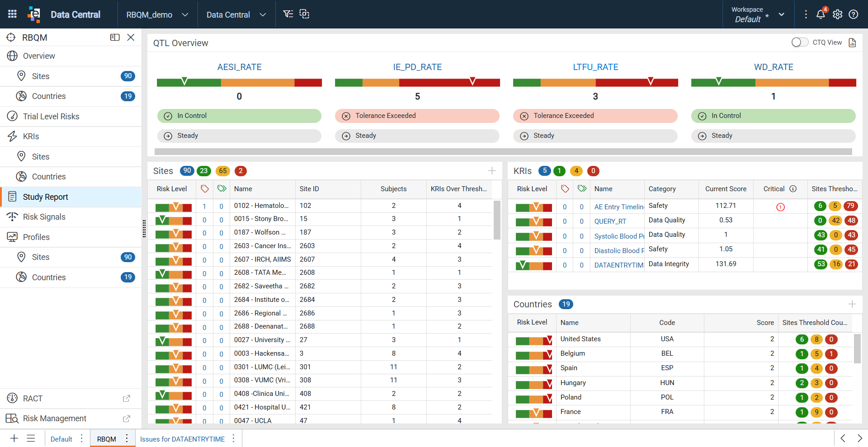The width and height of the screenshot is (868, 447).
Task: Sort Sites table by red tag column
Action: [x=205, y=189]
